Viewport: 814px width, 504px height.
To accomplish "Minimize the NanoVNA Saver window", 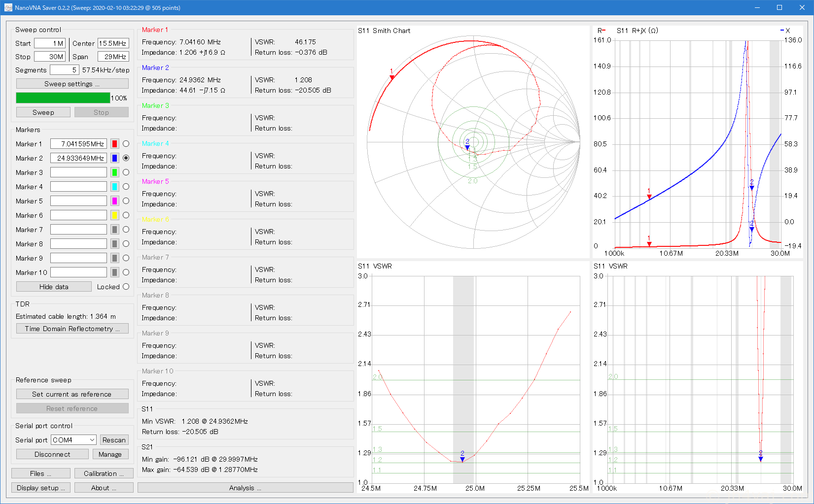I will coord(757,7).
